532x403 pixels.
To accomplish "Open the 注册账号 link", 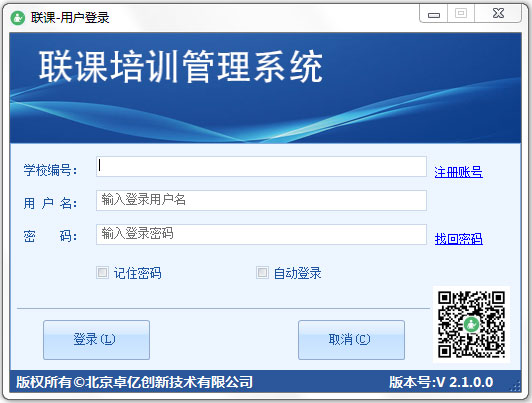I will click(458, 172).
